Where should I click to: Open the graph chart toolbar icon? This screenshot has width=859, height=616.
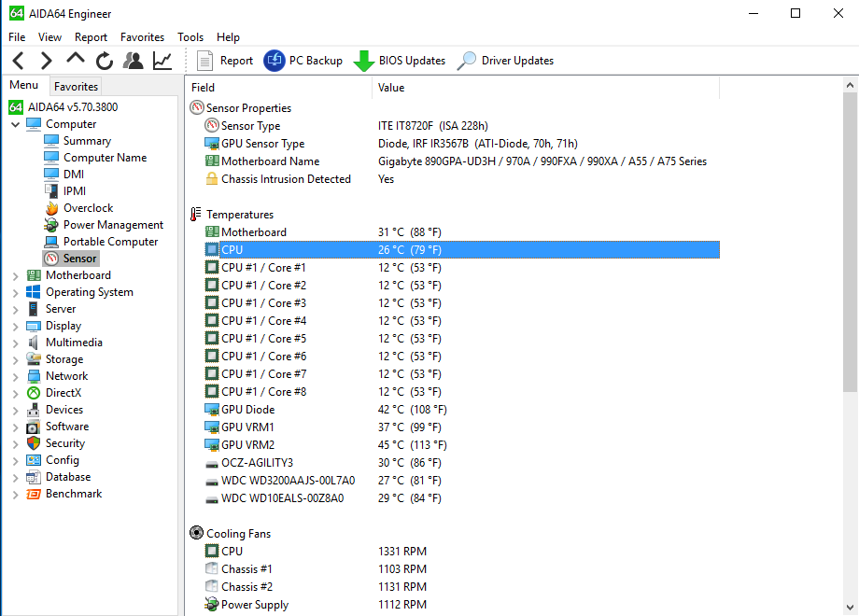pos(162,61)
